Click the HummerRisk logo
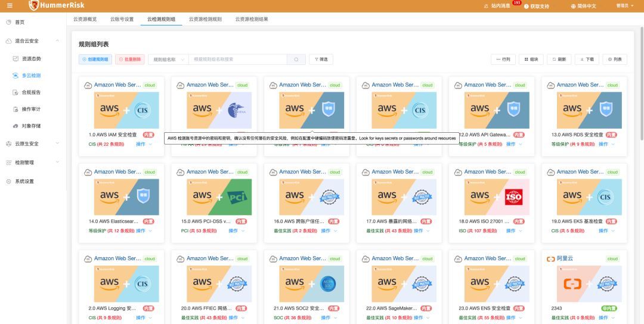This screenshot has height=324, width=644. [57, 5]
